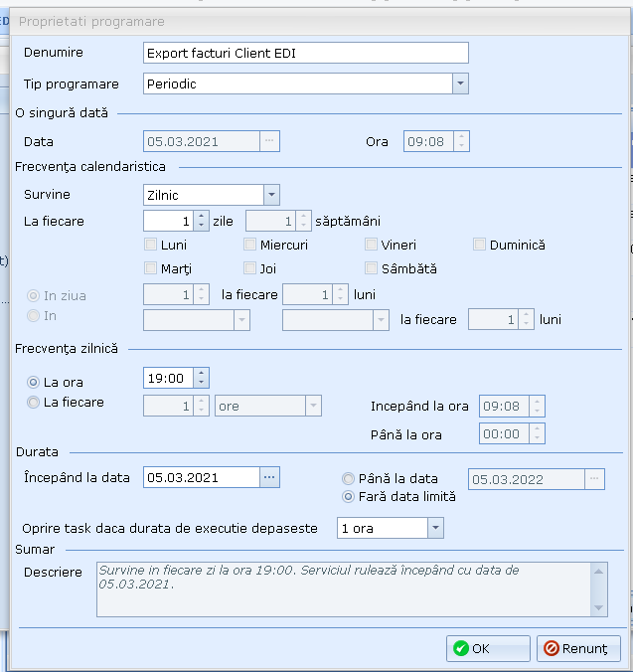
Task: Adjust luni spinner in the In row
Action: 526,319
